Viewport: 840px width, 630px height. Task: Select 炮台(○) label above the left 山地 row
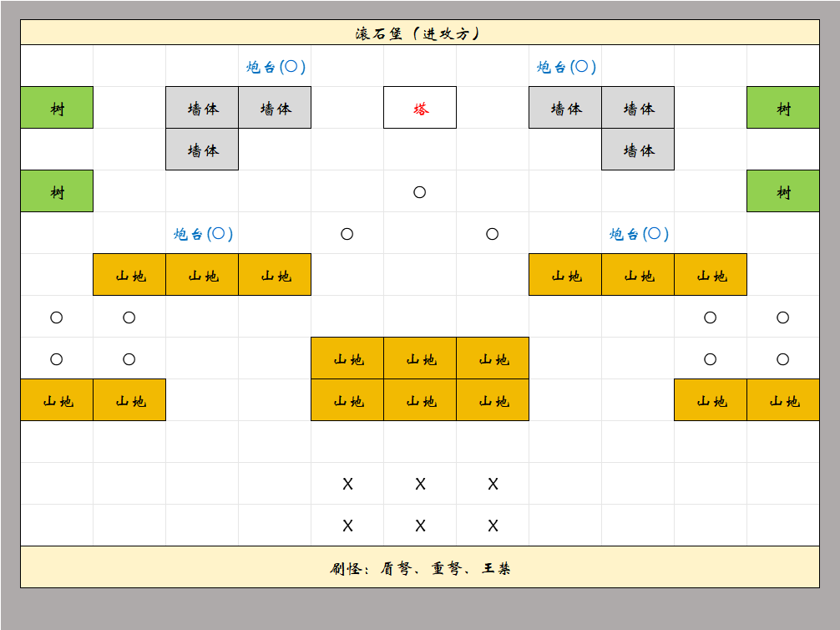(x=203, y=234)
